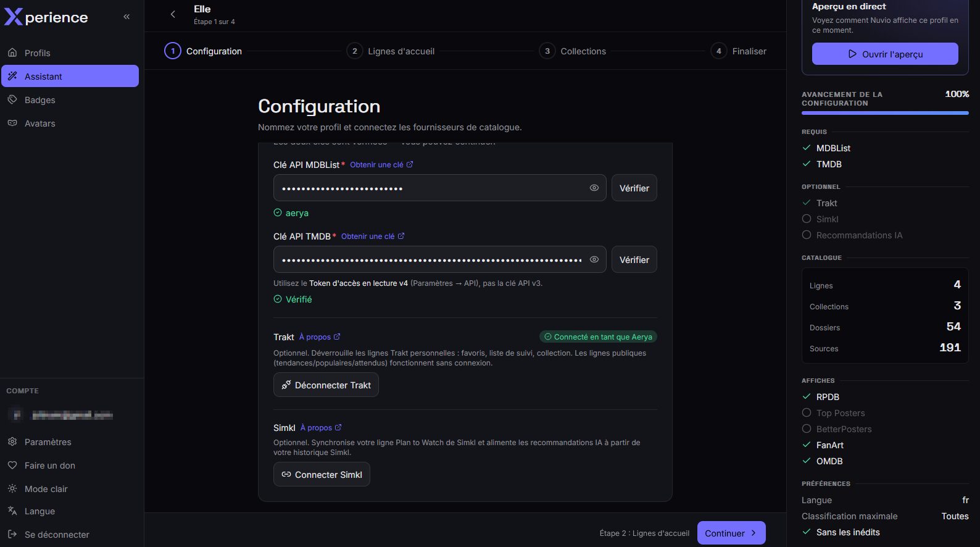Click the Lignes count row
Image resolution: width=980 pixels, height=547 pixels.
(x=885, y=285)
